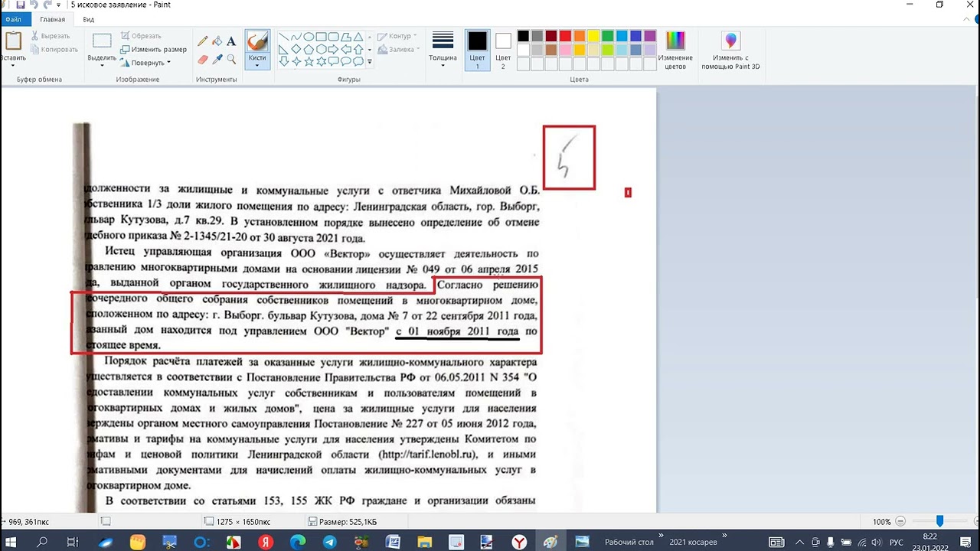The width and height of the screenshot is (980, 551).
Task: Activate Color 2 (Цвет 2) selector
Action: point(503,51)
